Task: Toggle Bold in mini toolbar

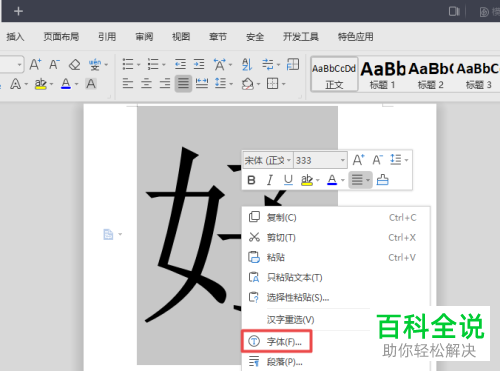Action: click(252, 180)
